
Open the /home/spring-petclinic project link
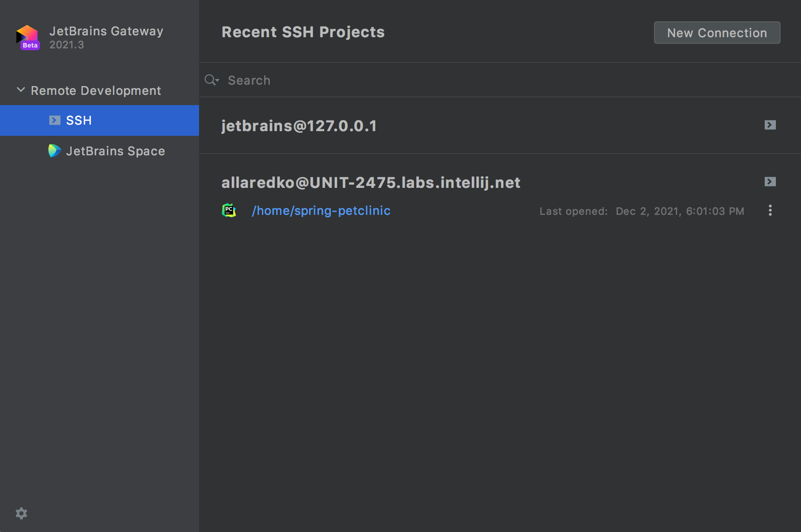click(320, 211)
